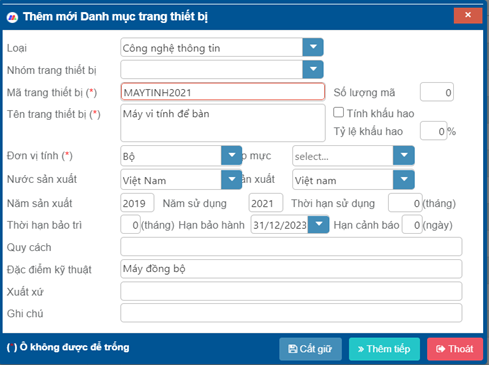
Task: Click the Hạn cảnh báo days field
Action: point(412,225)
